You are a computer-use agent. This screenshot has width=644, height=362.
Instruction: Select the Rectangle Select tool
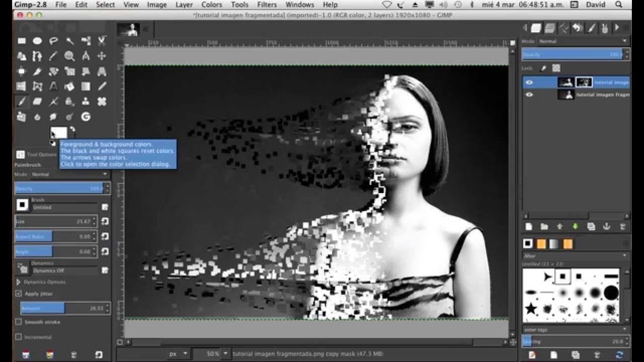[21, 41]
